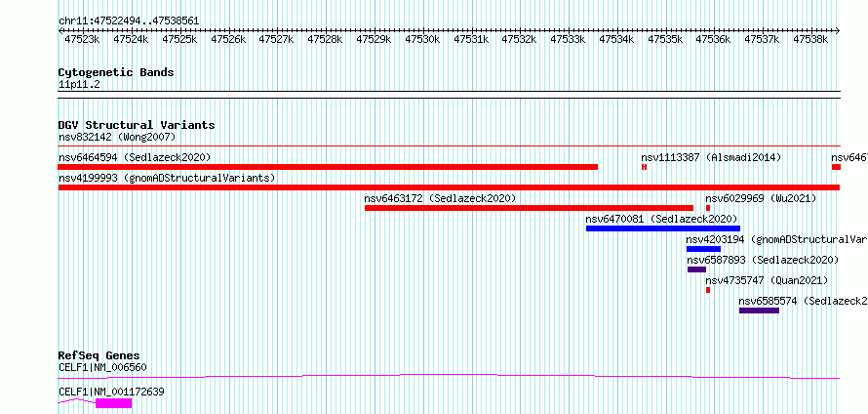The height and width of the screenshot is (414, 868).
Task: Select the RefSeq Genes track title
Action: point(99,355)
